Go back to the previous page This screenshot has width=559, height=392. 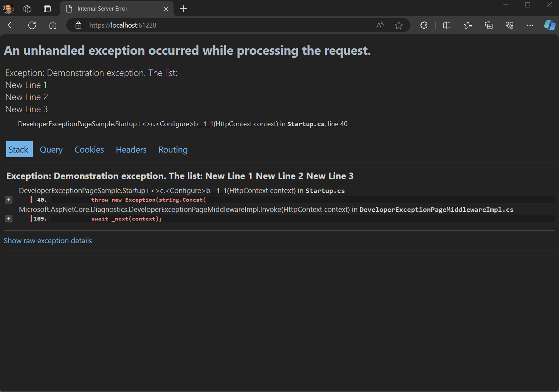[x=11, y=25]
